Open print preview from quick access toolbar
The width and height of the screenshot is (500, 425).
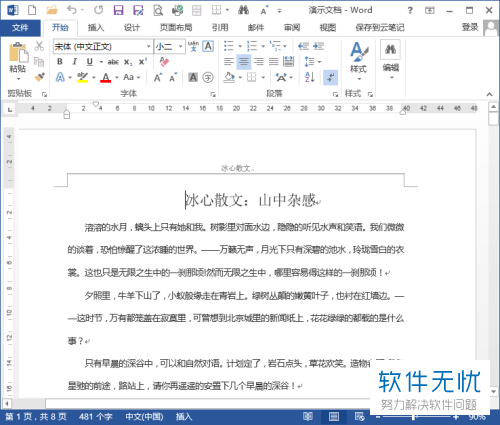click(158, 10)
